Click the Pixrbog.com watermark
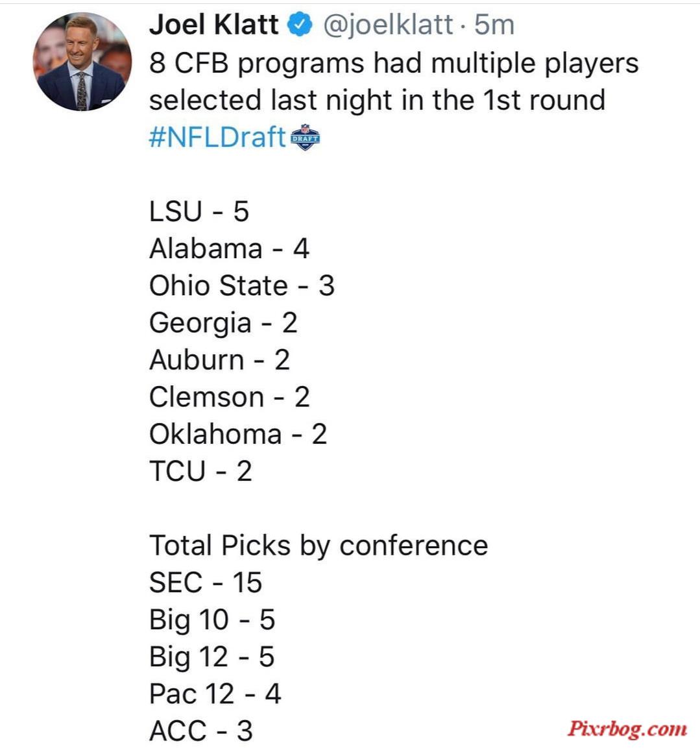The image size is (700, 750). point(627,729)
